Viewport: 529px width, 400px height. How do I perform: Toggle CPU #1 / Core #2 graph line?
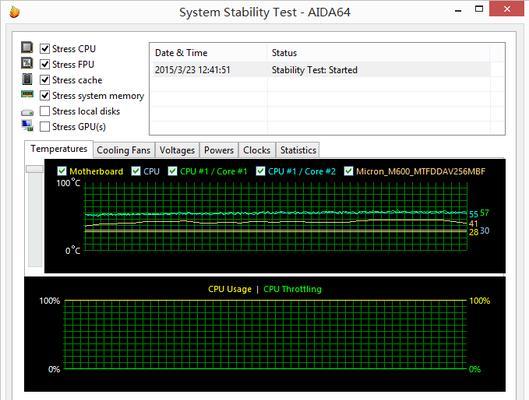260,171
